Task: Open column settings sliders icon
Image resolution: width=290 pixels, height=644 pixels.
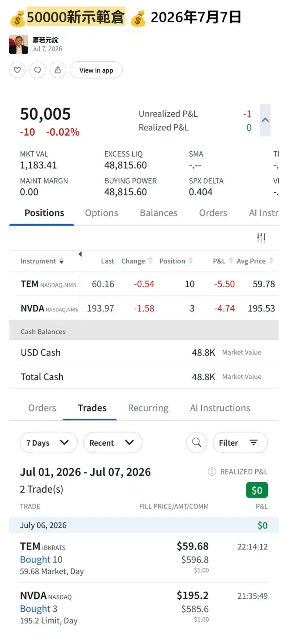Action: click(261, 238)
